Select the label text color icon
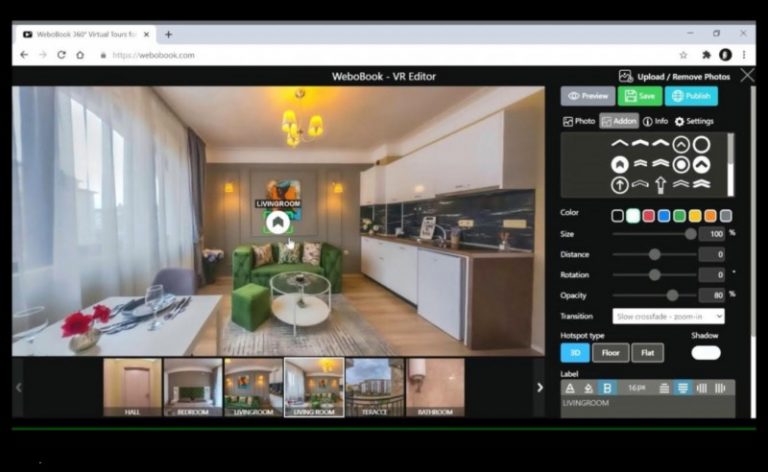Screen dimensions: 768x472 coord(570,388)
